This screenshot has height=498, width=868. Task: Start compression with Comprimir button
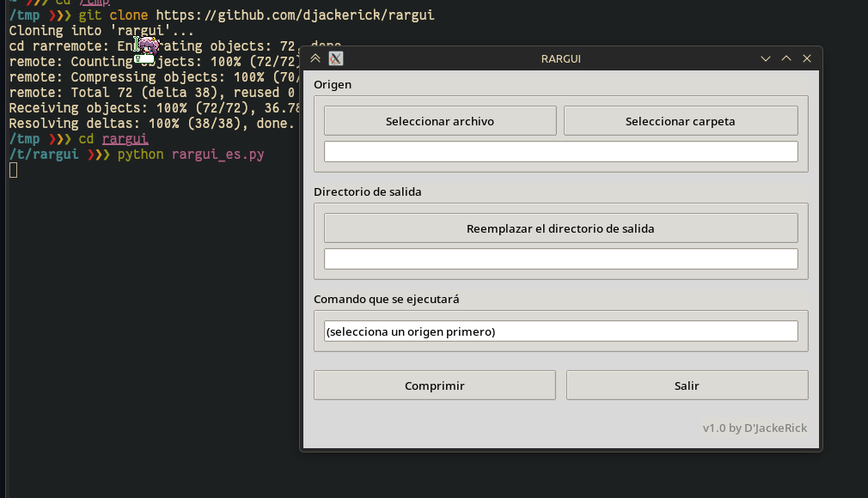click(435, 386)
